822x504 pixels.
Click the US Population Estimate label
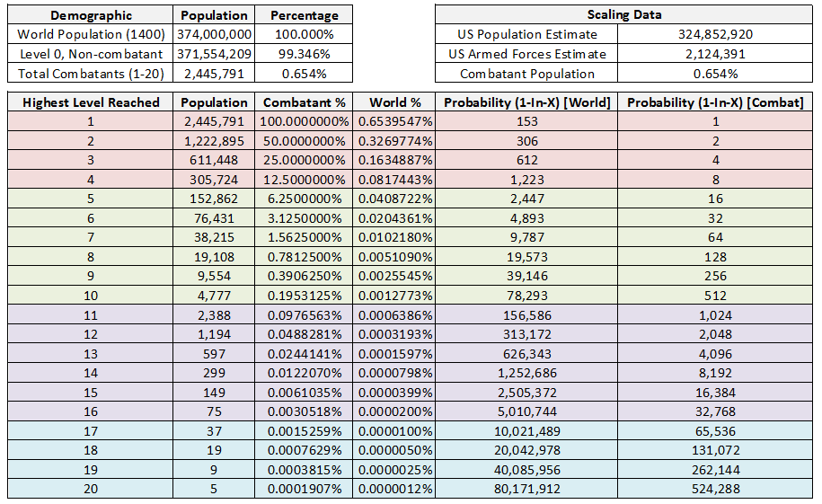[527, 35]
